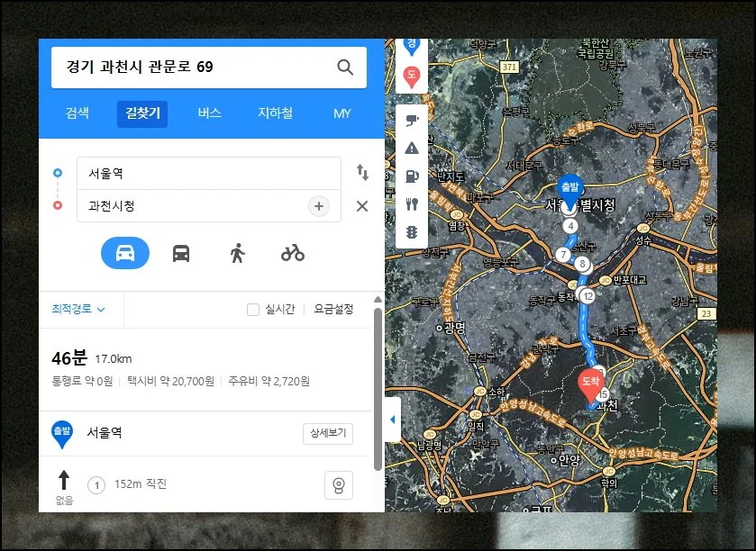Choose the bicycle route icon
This screenshot has width=756, height=551.
[x=293, y=253]
